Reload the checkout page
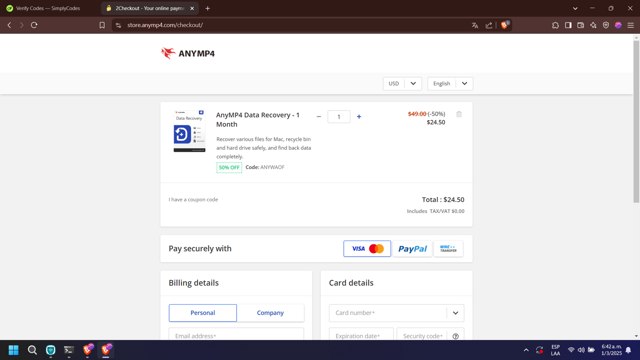This screenshot has width=640, height=360. 34,25
